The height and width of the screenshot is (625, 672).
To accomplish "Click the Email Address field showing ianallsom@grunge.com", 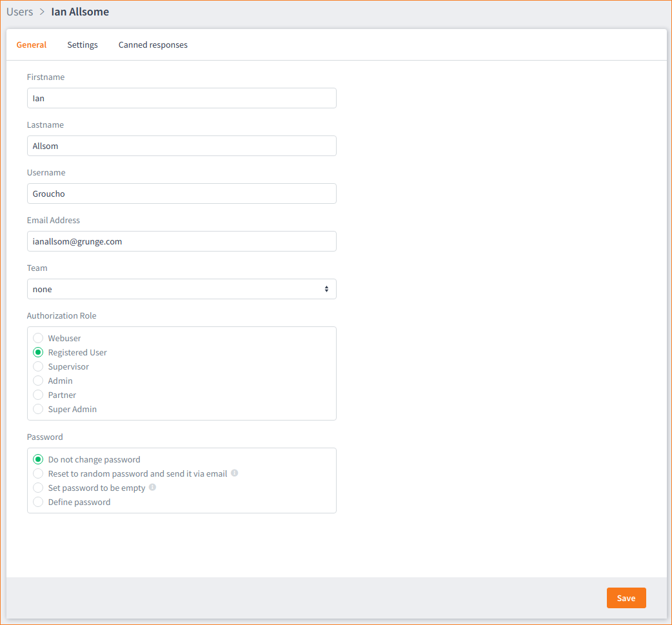I will click(181, 241).
